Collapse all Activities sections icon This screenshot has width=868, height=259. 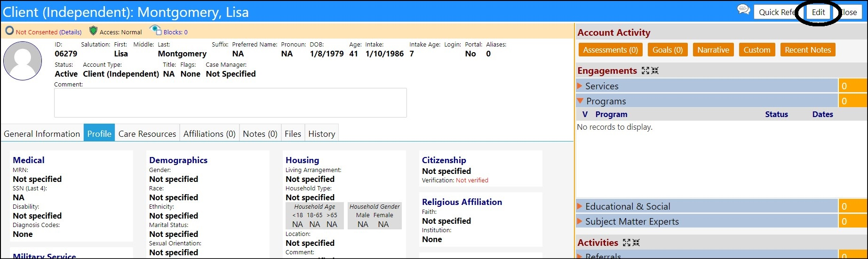pos(636,243)
